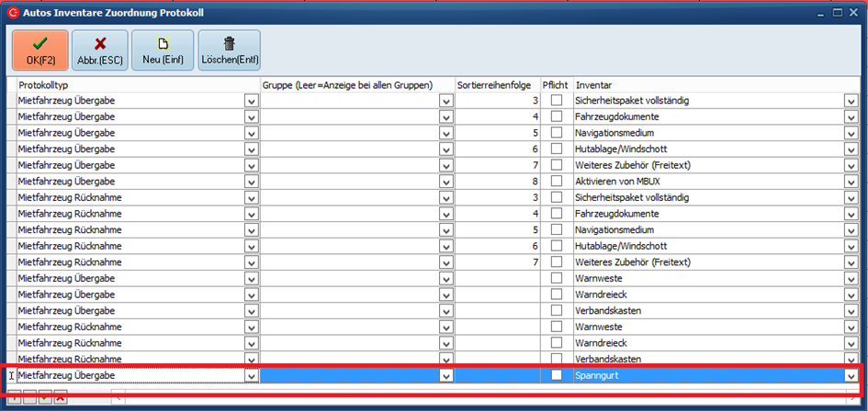Screen dimensions: 868x411
Task: Click the red app logo in title bar
Action: pos(13,13)
